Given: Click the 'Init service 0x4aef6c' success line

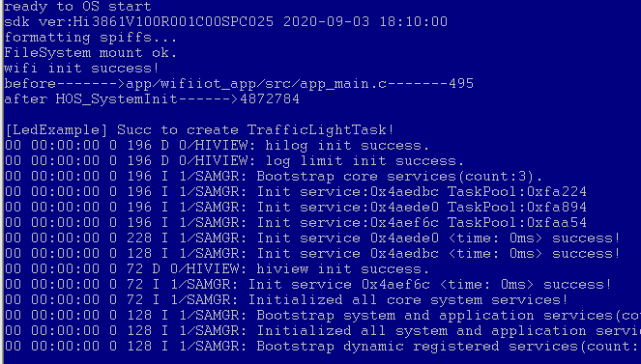Looking at the screenshot, I should (308, 285).
